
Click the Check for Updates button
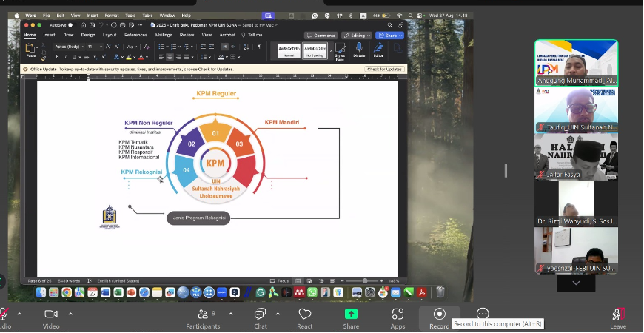click(x=385, y=69)
